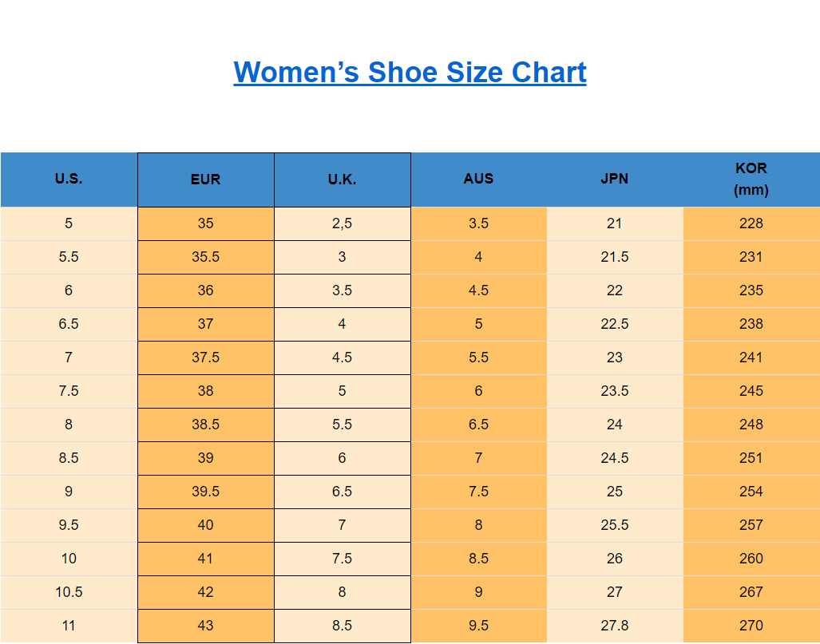This screenshot has width=820, height=644.
Task: Select the EUR cell showing 35.5
Action: click(205, 257)
